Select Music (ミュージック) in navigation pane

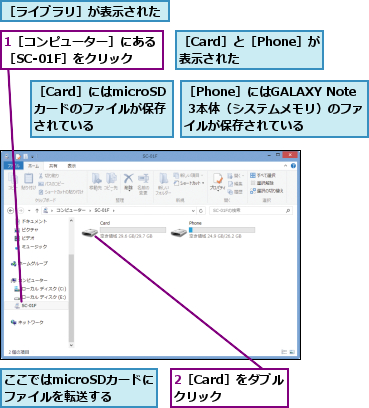click(31, 247)
